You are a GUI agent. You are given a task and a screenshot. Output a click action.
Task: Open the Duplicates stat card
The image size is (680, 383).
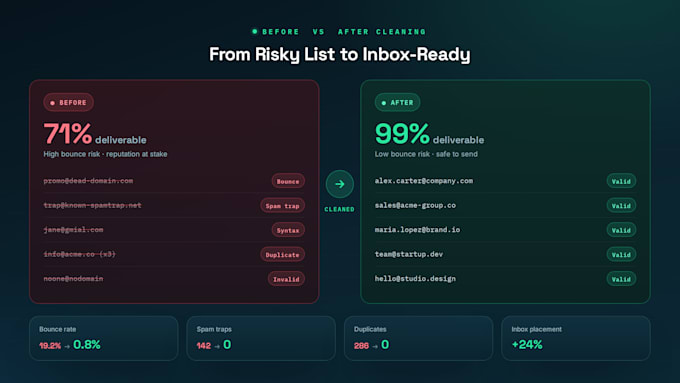(418, 338)
